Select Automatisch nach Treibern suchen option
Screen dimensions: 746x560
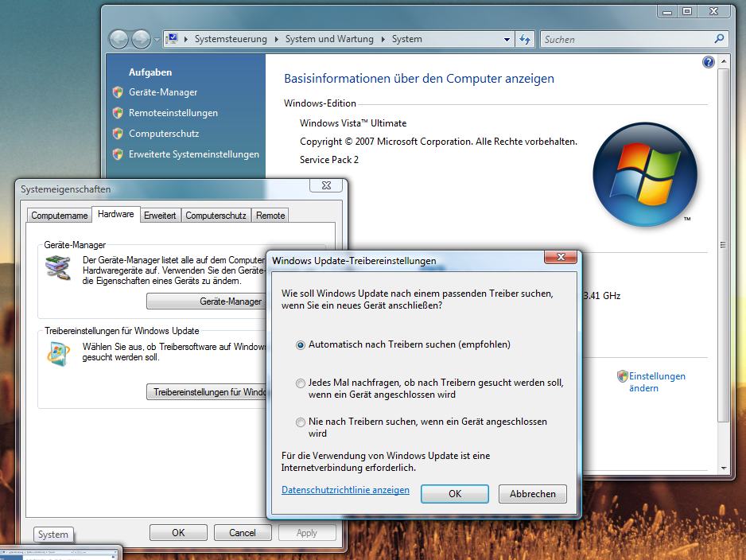click(x=300, y=345)
